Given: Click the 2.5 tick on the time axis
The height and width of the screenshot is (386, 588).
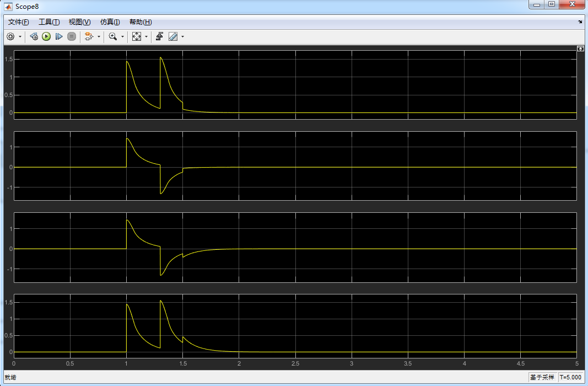Looking at the screenshot, I should [295, 363].
